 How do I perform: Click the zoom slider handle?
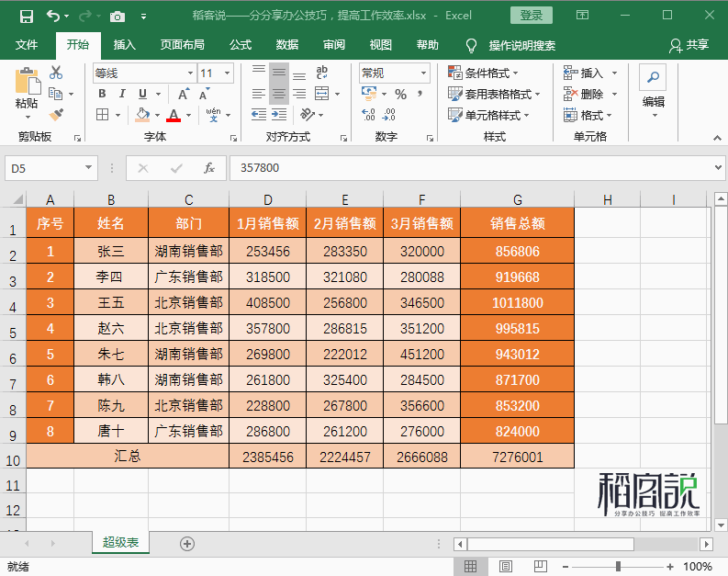[618, 566]
